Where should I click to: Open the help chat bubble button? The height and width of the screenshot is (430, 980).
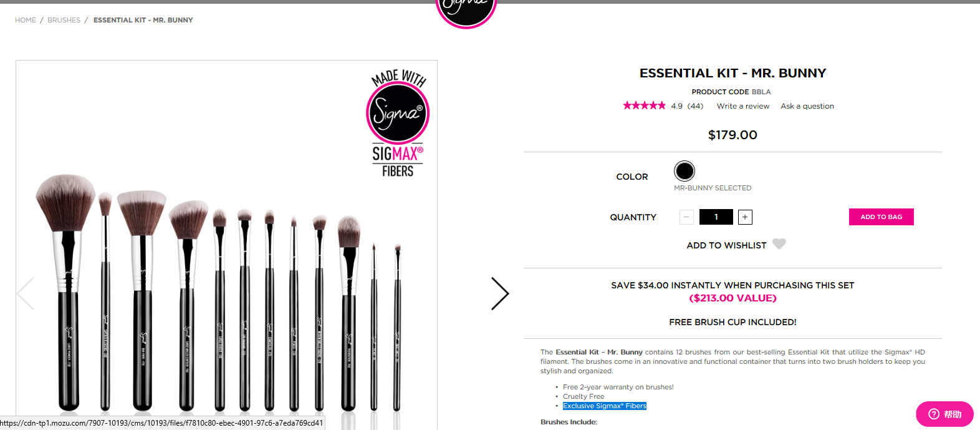(944, 414)
